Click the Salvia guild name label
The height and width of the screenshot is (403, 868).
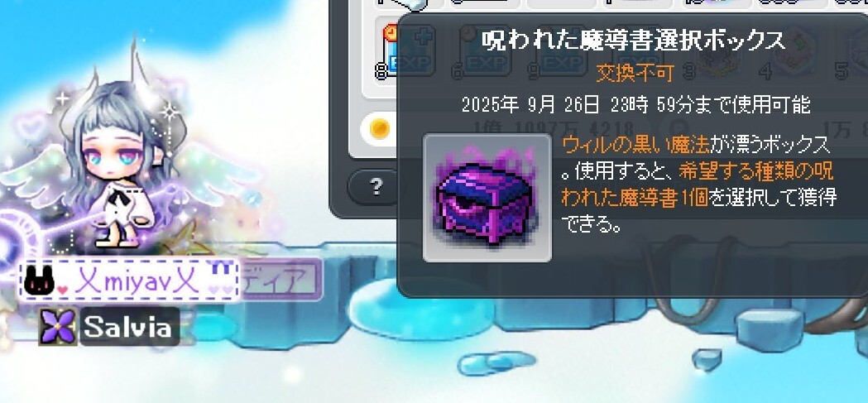coord(129,327)
